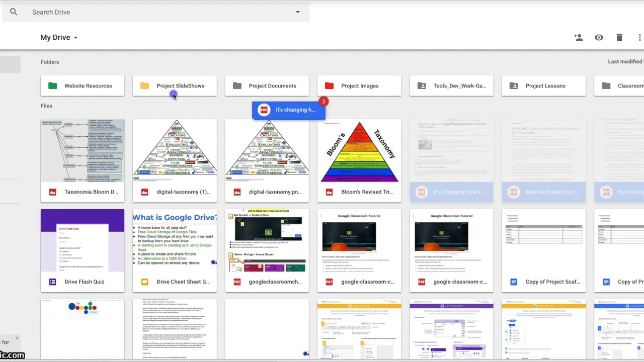Screen dimensions: 644x362
Task: Click the preview eye icon
Action: pos(599,38)
